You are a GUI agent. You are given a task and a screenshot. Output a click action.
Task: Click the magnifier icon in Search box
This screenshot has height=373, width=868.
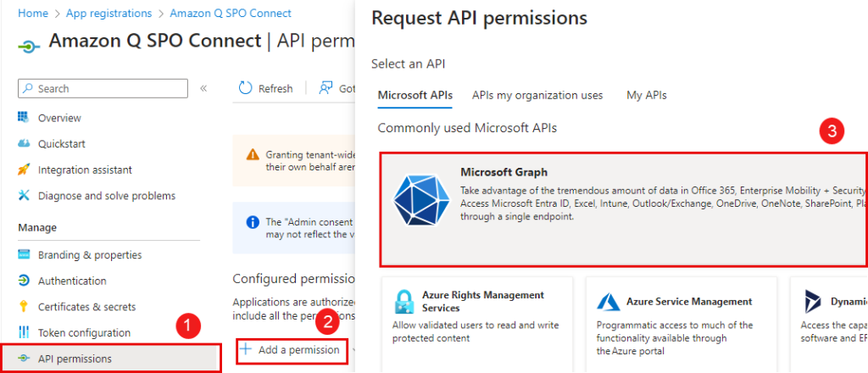(29, 88)
